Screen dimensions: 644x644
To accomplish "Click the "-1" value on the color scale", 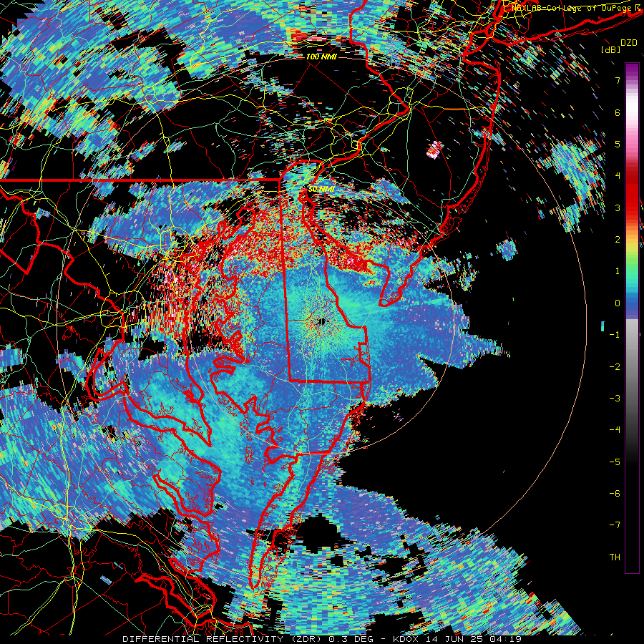I will (615, 335).
